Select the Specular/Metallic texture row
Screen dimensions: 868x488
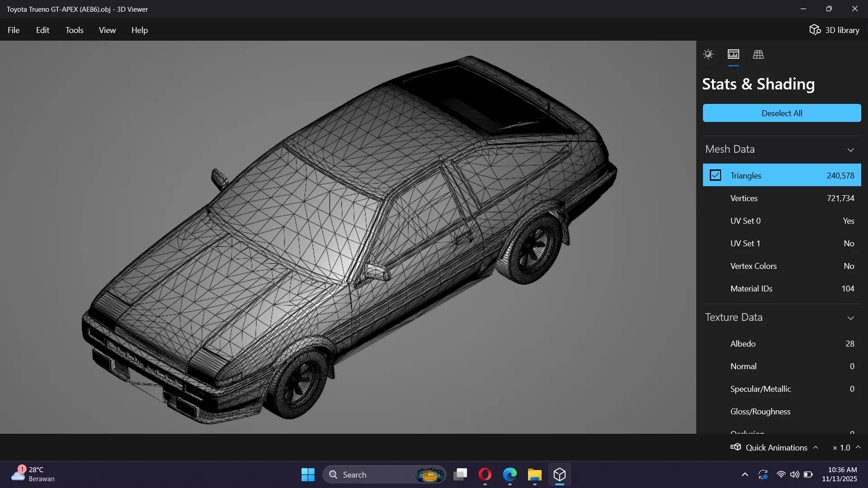tap(782, 389)
